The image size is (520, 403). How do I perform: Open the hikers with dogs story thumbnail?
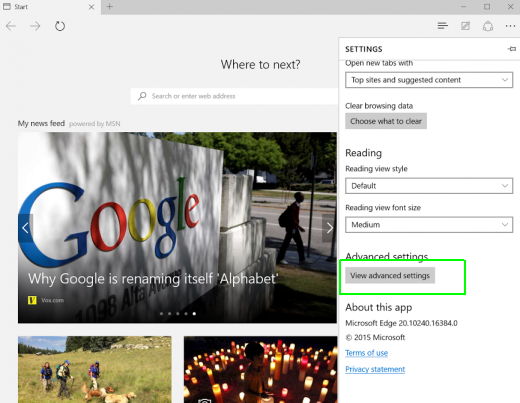click(95, 369)
